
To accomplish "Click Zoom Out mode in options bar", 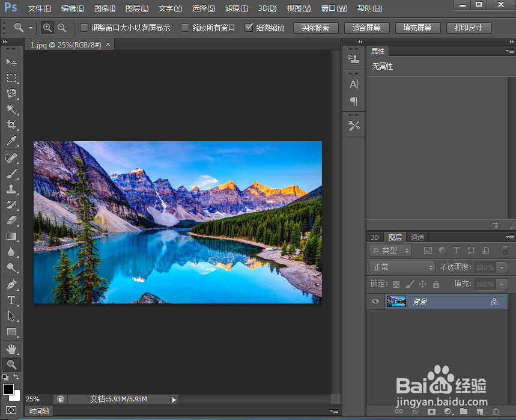I will pyautogui.click(x=62, y=28).
